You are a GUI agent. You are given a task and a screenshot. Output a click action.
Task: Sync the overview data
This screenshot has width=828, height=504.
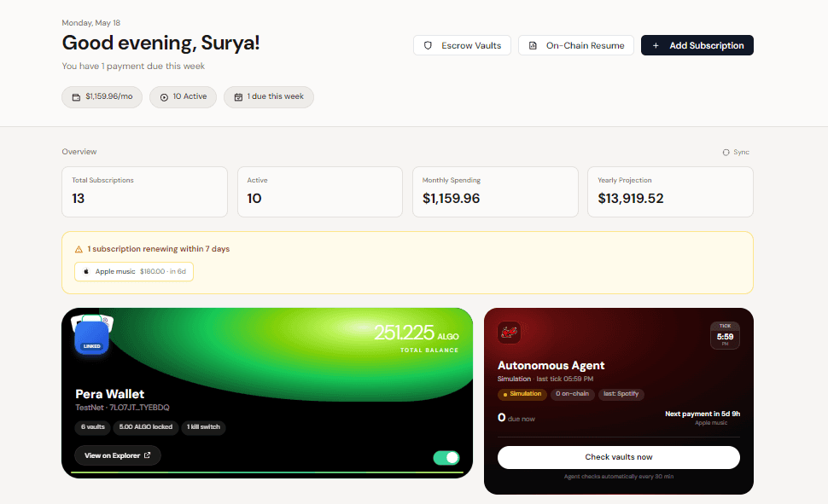736,152
